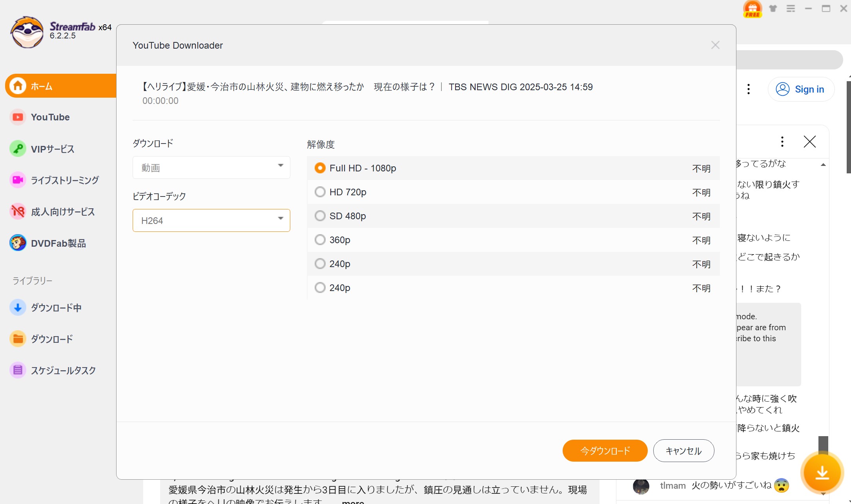Open VIPサービス in sidebar
This screenshot has height=504, width=851.
53,149
